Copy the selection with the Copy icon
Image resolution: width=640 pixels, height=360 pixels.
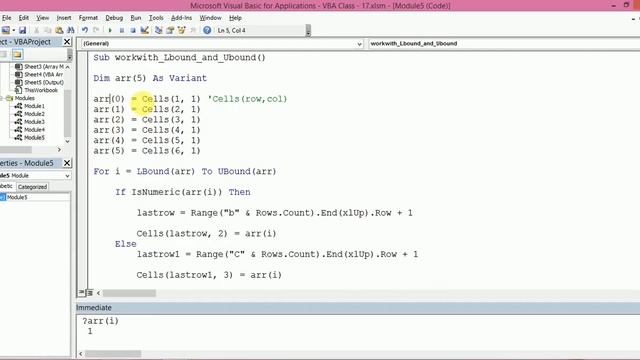click(48, 30)
